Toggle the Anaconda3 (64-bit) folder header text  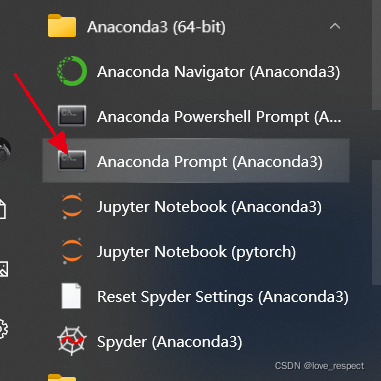(x=156, y=27)
